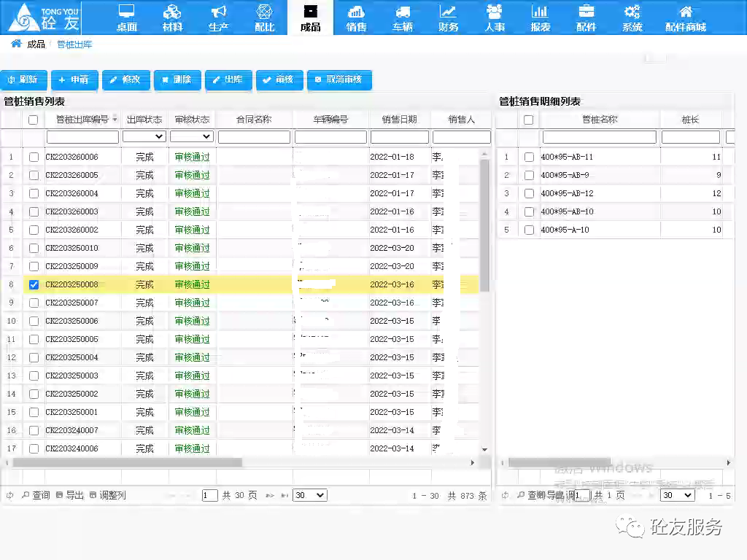
Task: Switch to the 人事 personnel tab
Action: click(x=495, y=17)
